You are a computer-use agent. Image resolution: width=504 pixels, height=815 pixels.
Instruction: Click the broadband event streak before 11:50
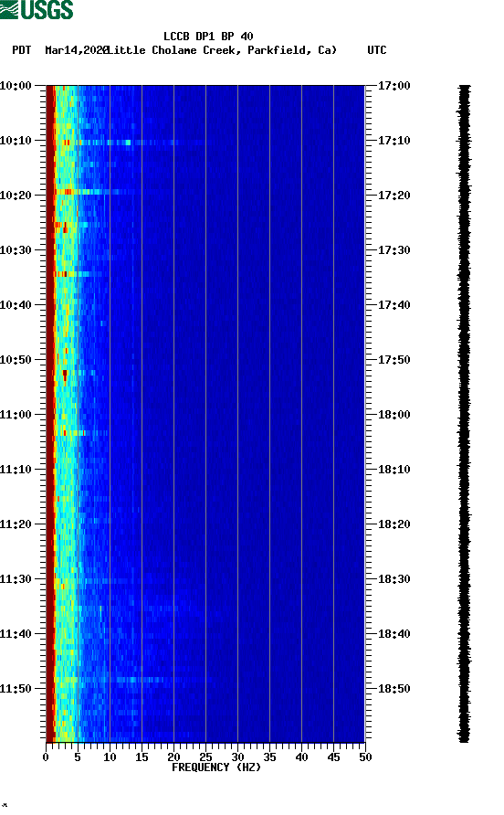pyautogui.click(x=132, y=680)
